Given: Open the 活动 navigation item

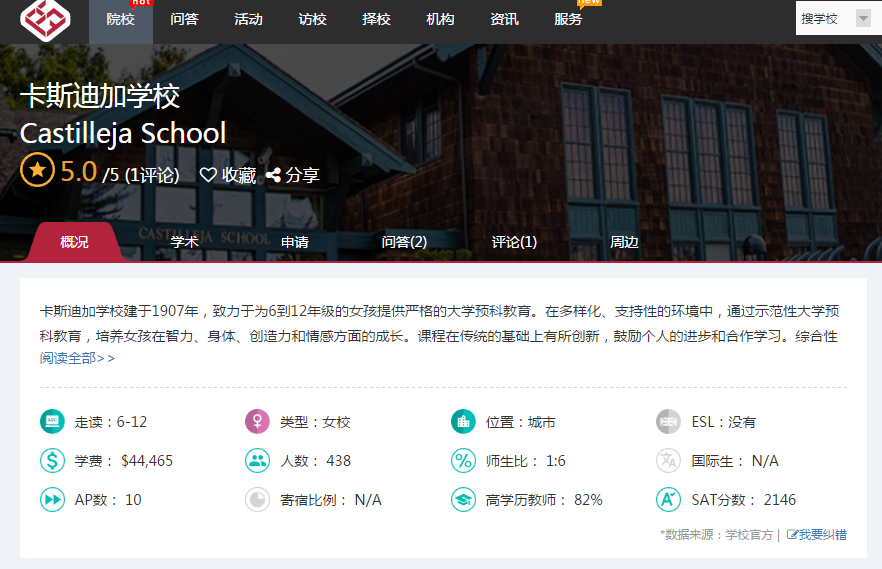Looking at the screenshot, I should click(249, 20).
